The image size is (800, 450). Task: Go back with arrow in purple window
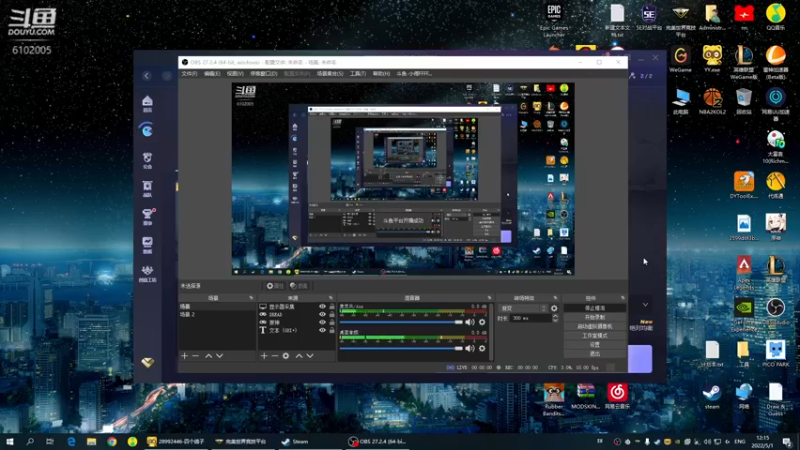(147, 76)
